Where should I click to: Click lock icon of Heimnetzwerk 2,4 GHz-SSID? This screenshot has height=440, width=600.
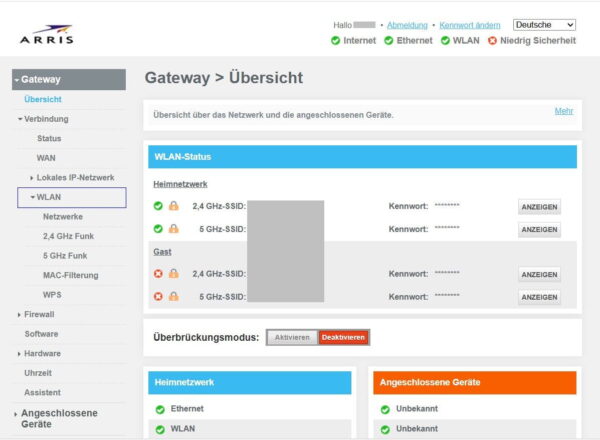point(174,206)
